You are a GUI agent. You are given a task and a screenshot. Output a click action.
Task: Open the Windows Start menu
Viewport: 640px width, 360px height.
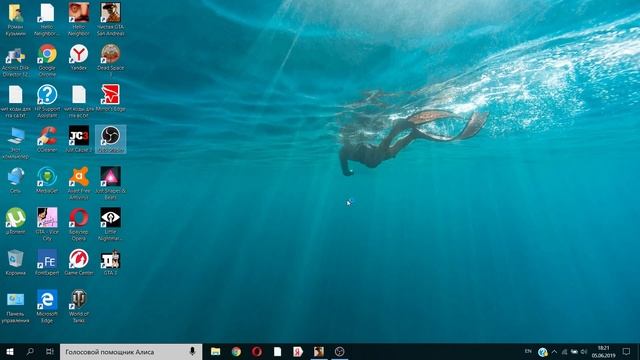coord(10,351)
